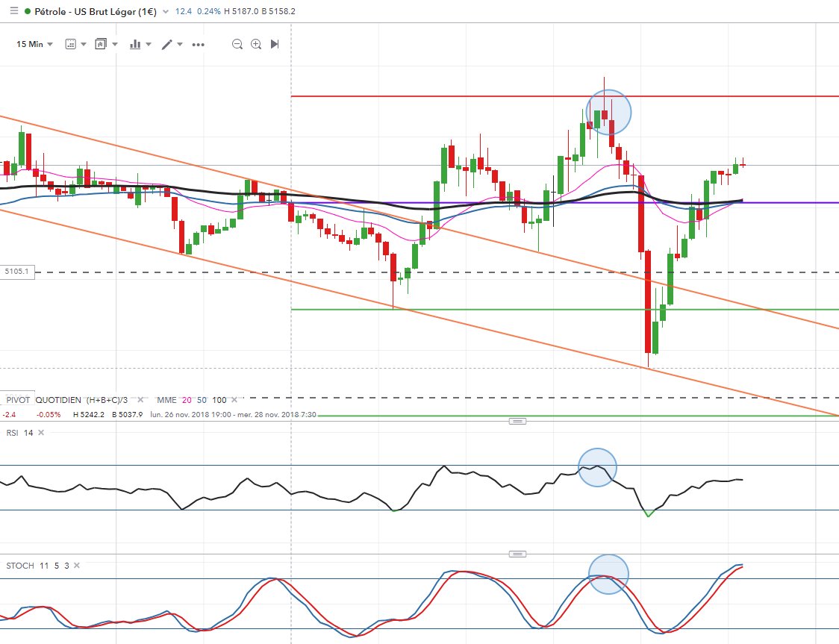Expand the market selector chevron after (1€)

point(166,12)
